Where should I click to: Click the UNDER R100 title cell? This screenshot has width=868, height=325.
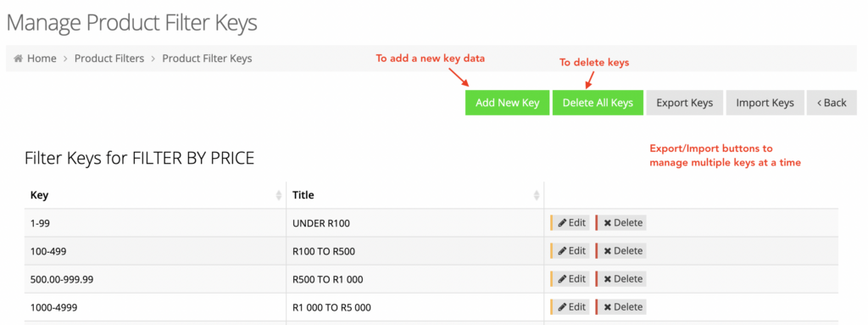(415, 223)
